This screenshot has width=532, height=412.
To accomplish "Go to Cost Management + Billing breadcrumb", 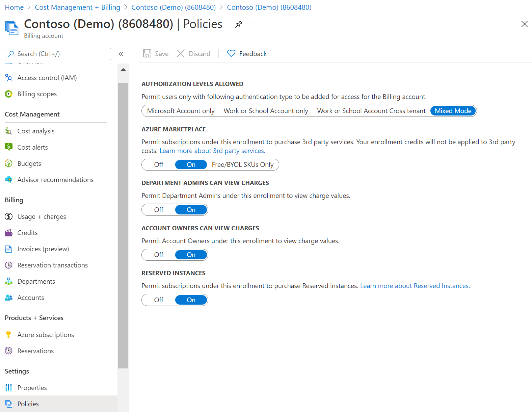I will click(78, 7).
